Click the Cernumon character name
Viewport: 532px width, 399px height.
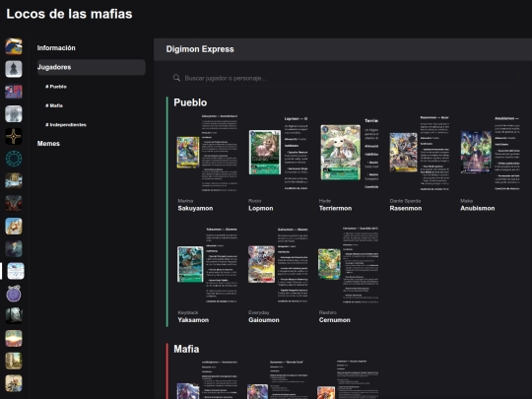pos(335,320)
